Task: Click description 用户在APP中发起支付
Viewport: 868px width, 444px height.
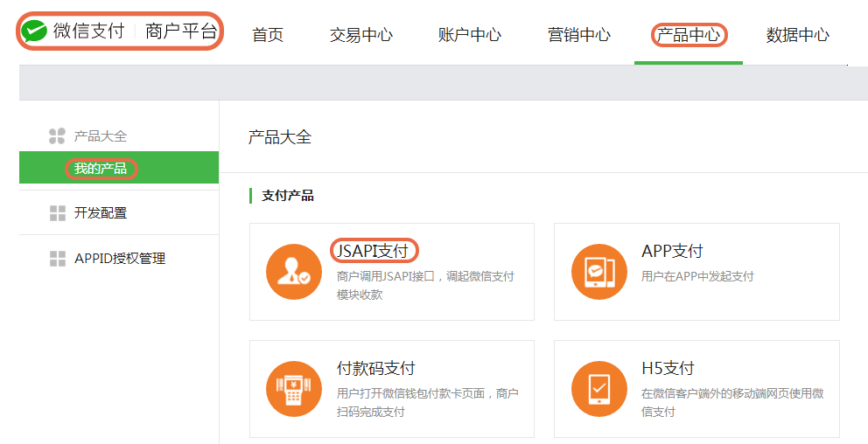Action: (x=697, y=276)
